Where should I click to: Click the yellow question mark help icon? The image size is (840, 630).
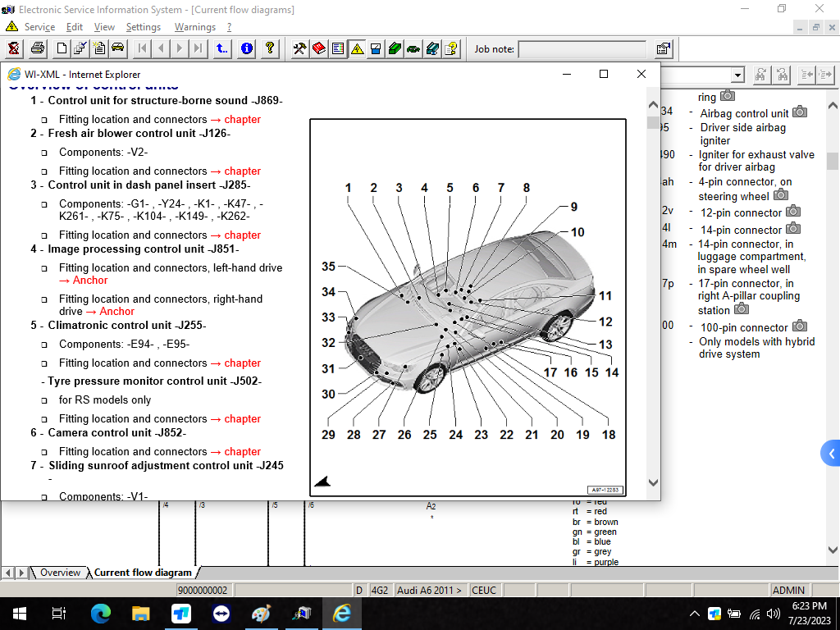point(268,48)
